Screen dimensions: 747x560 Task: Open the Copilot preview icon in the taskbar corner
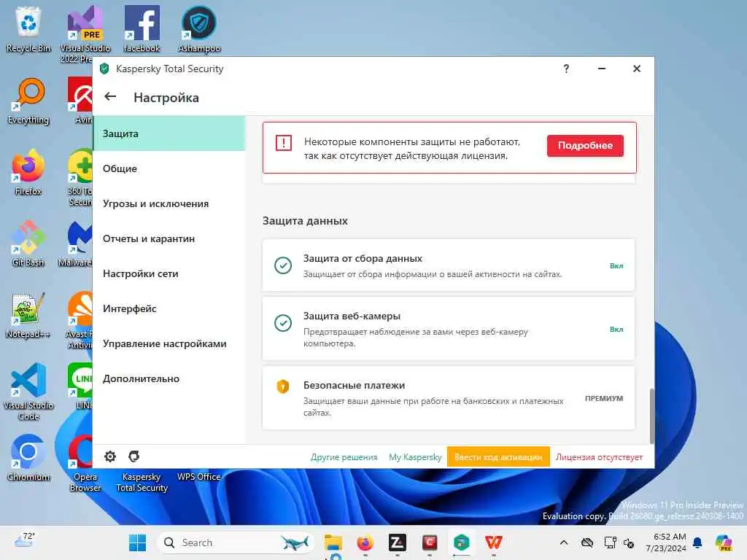[x=724, y=542]
